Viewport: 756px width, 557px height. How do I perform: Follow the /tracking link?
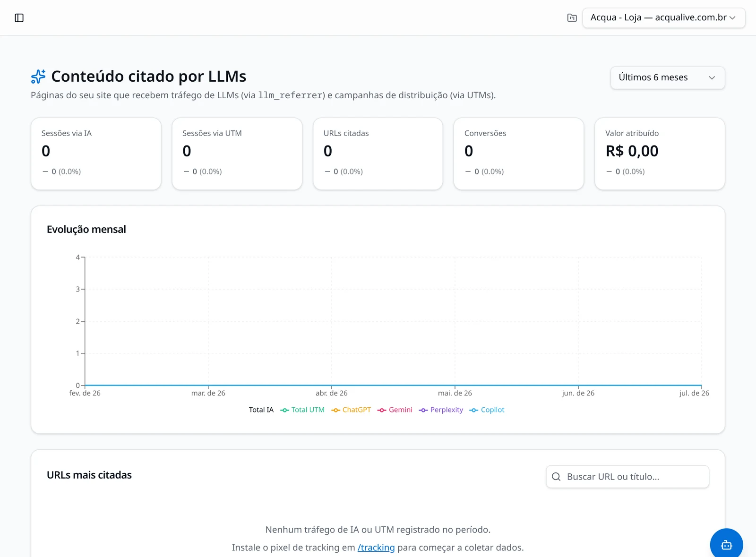(x=376, y=548)
